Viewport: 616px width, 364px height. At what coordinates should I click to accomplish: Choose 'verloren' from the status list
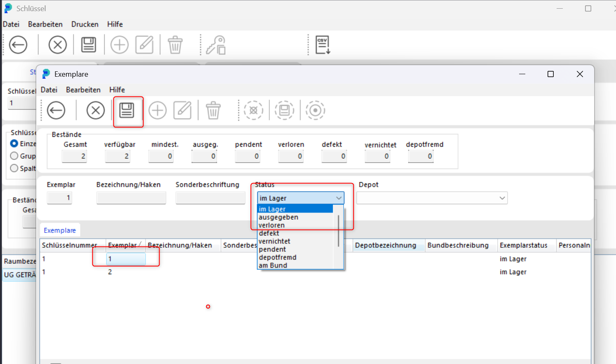pyautogui.click(x=272, y=225)
